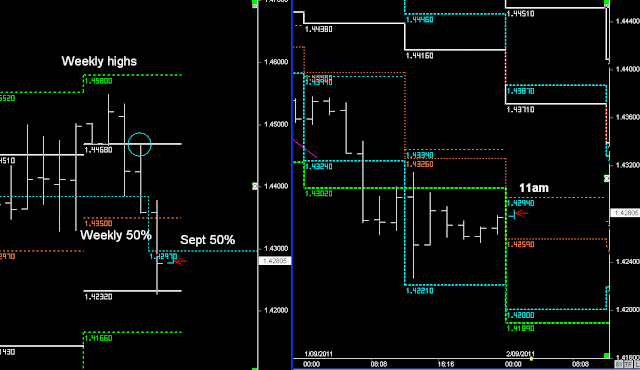Click the white 1.44510 level label on the right chart
Screen dimensions: 640x370
pyautogui.click(x=520, y=14)
